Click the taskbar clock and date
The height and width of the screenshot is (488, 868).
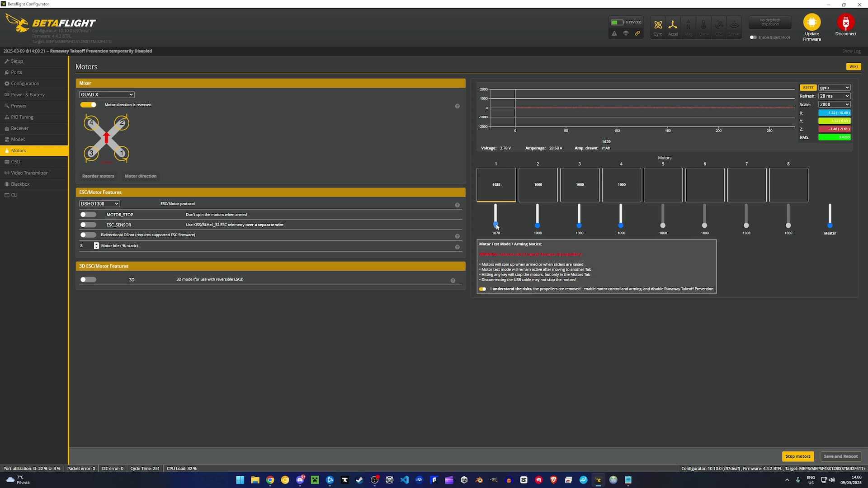(851, 480)
